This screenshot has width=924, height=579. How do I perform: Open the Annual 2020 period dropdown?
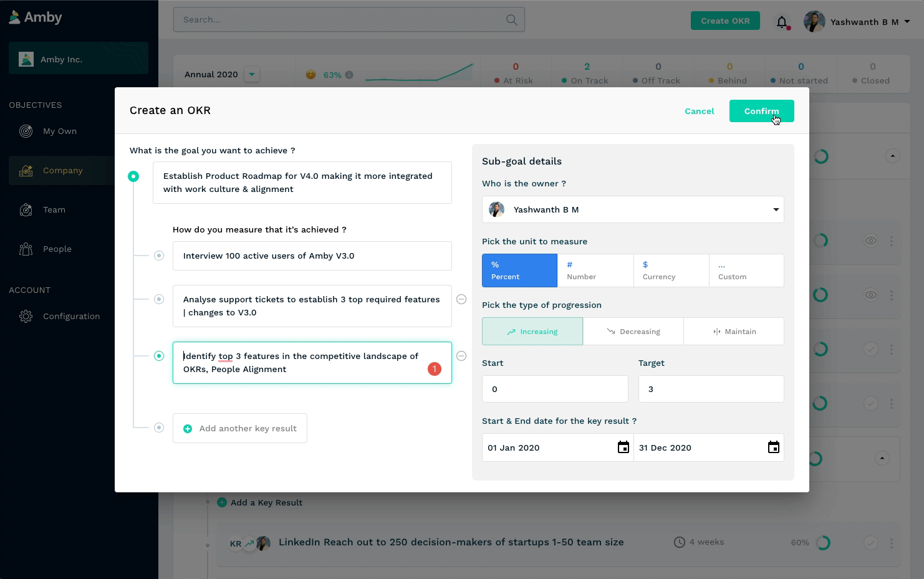pos(252,74)
